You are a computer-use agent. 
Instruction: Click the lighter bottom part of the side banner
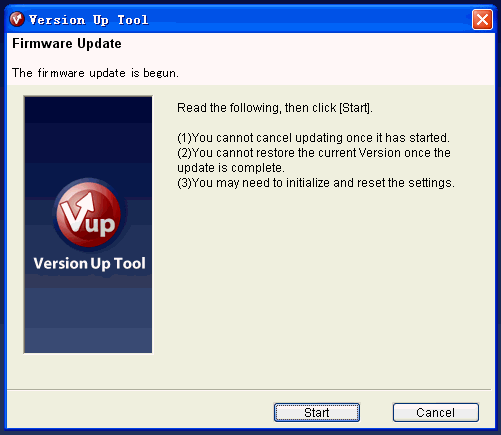88,320
